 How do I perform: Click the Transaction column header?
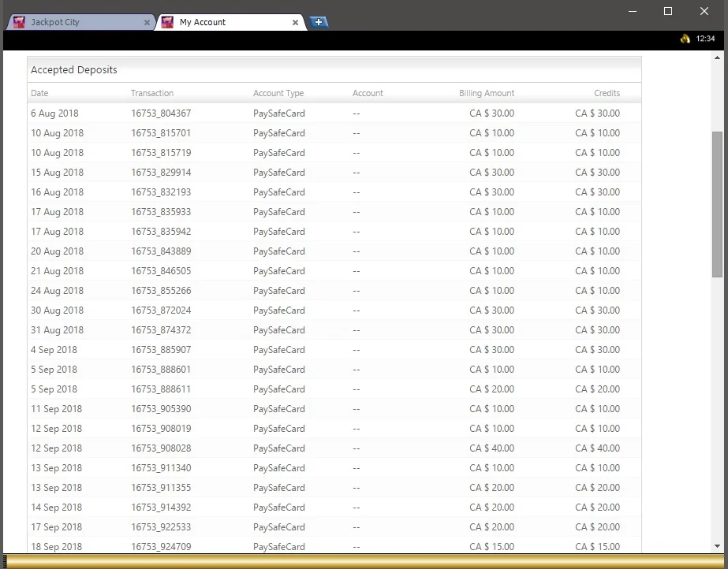point(151,93)
